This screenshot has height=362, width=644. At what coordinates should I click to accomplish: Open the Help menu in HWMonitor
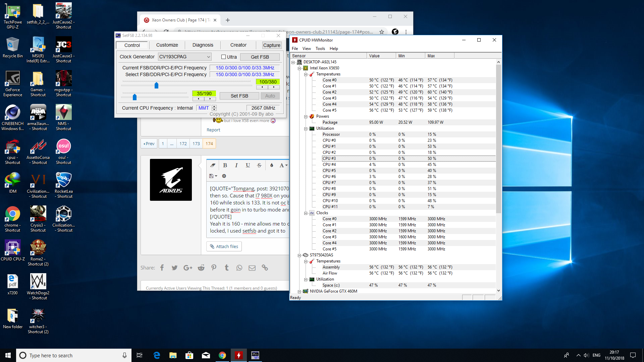tap(334, 49)
